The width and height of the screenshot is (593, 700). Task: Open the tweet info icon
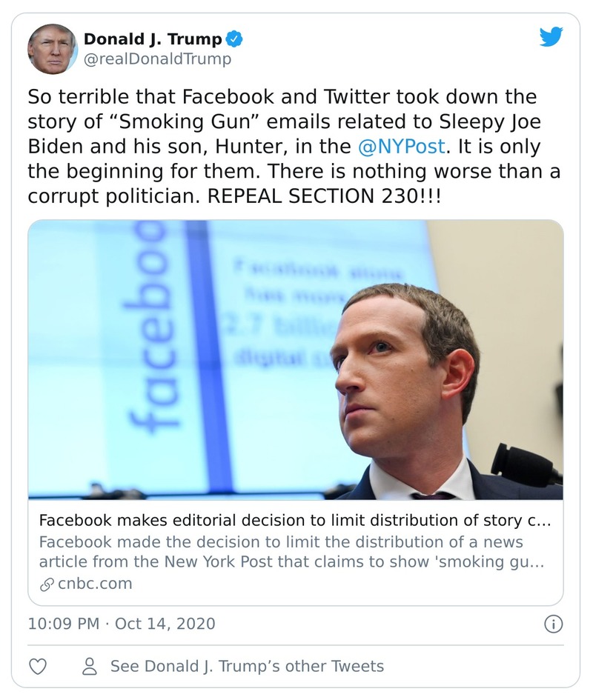pos(553,624)
